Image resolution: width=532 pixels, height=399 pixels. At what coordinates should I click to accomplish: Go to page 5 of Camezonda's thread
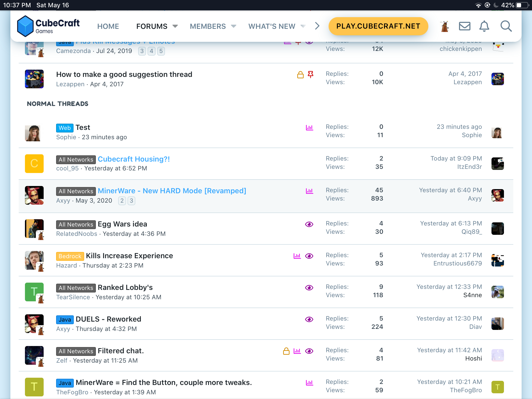pos(161,51)
